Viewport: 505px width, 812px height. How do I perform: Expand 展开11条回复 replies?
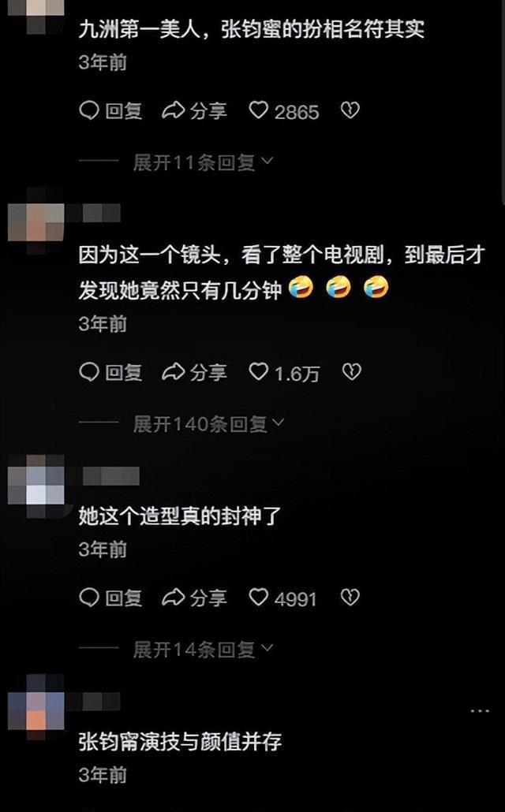pos(203,162)
